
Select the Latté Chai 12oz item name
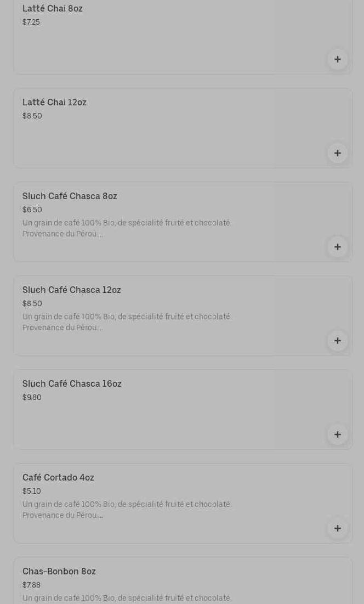[54, 103]
